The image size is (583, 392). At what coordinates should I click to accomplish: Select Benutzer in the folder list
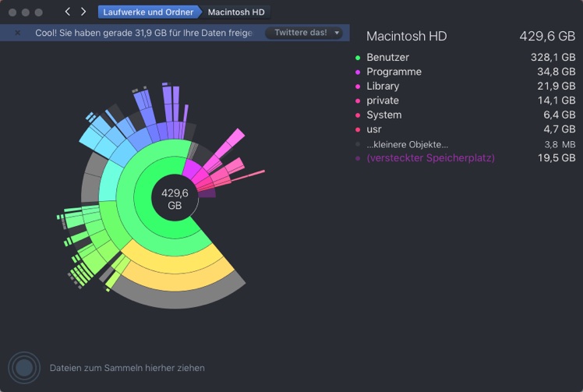coord(465,57)
